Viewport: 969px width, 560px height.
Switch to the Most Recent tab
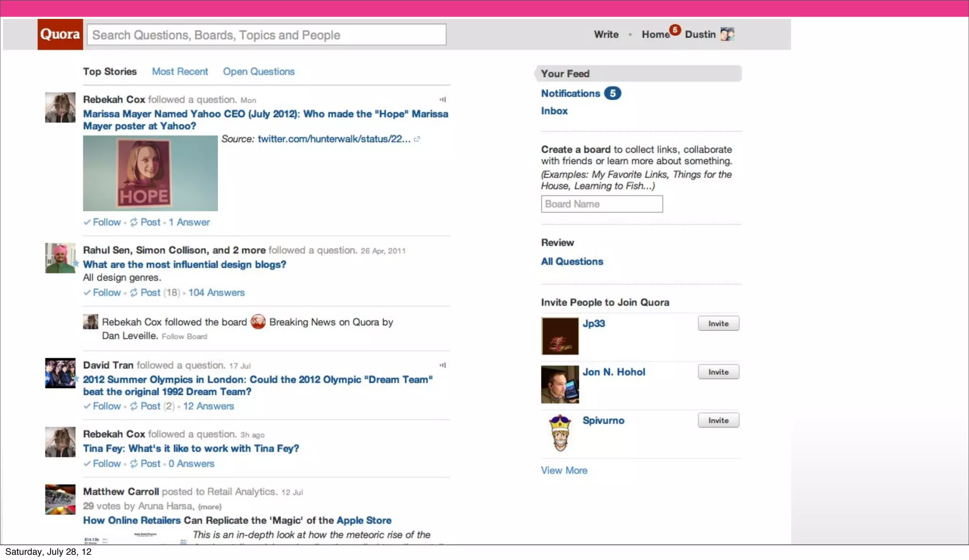(180, 71)
